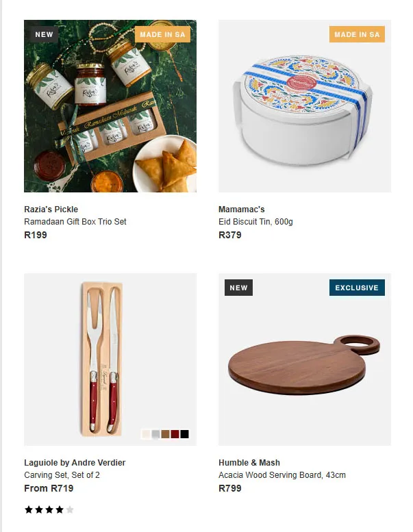This screenshot has width=413, height=532.
Task: Click the Mamamac's brand name
Action: click(242, 210)
